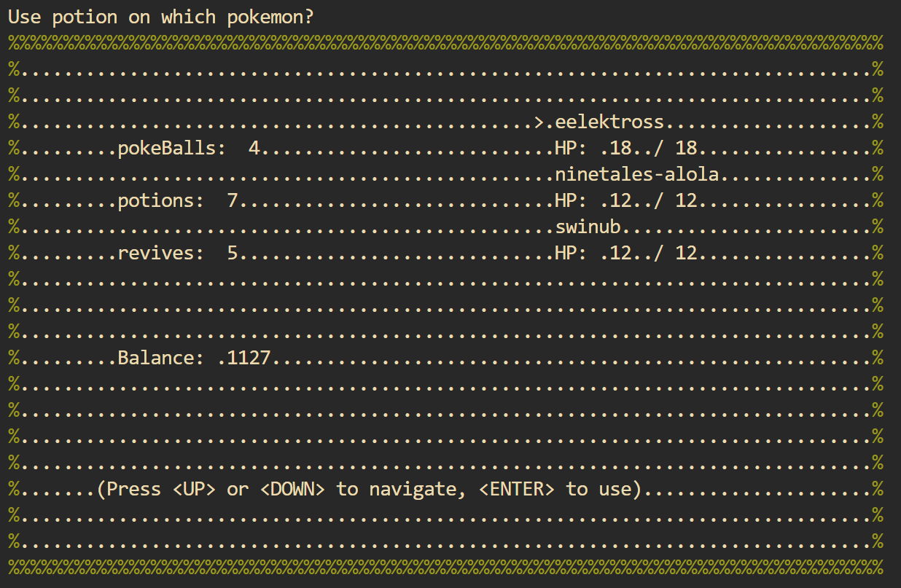Select ninetales-alola as potion target
The height and width of the screenshot is (588, 901).
(638, 173)
